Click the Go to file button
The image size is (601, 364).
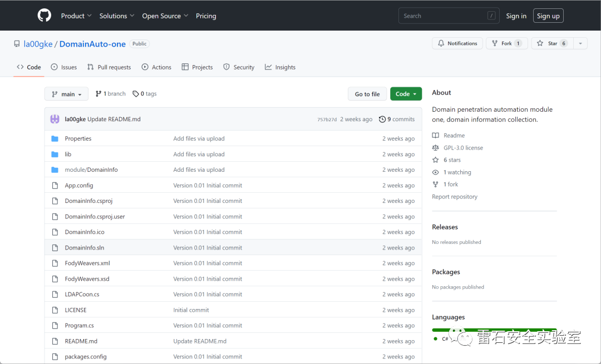[x=367, y=94]
